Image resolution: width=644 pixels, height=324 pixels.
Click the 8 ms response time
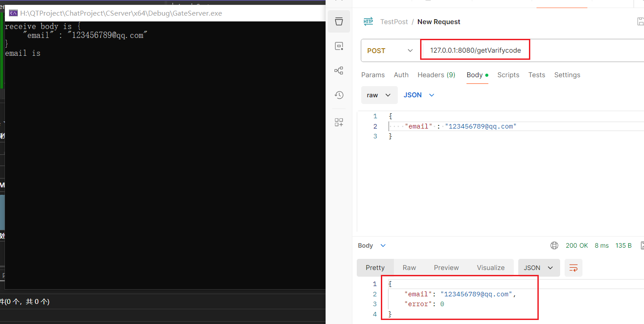pyautogui.click(x=602, y=245)
